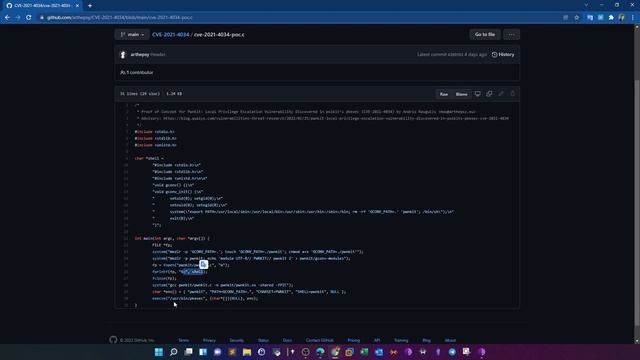Open the main branch selector dropdown
The width and height of the screenshot is (640, 360).
coord(132,35)
